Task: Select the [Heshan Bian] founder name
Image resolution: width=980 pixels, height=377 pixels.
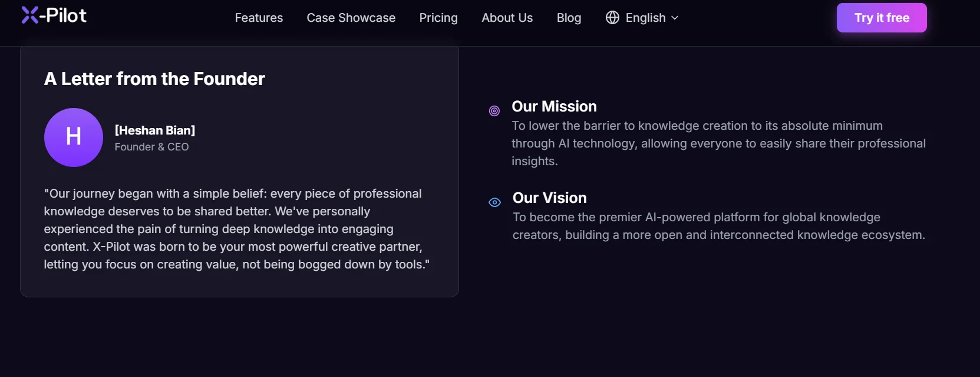Action: click(155, 130)
